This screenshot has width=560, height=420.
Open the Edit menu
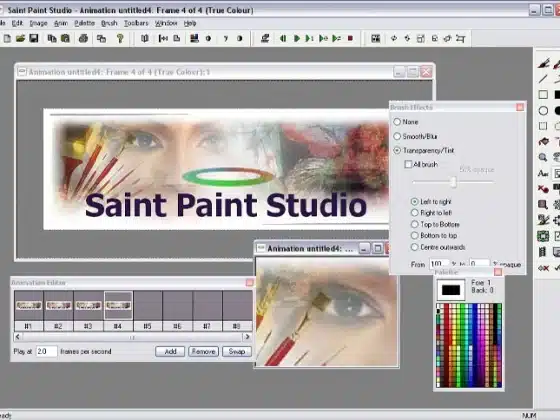click(x=17, y=23)
